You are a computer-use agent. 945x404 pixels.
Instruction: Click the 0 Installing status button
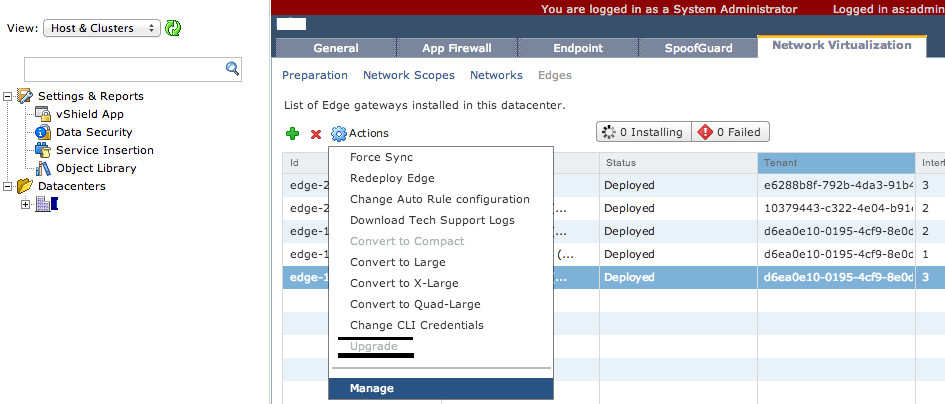coord(641,132)
